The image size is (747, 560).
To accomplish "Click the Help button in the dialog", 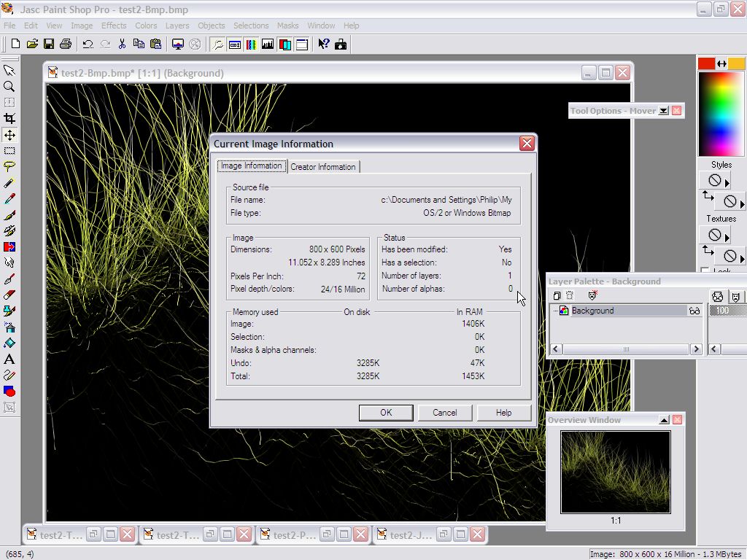I will tap(503, 413).
